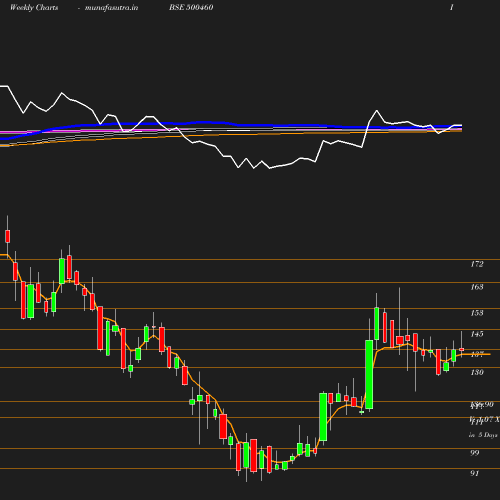Click the munafasutra.in site label
The height and width of the screenshot is (500, 500).
(x=111, y=7)
